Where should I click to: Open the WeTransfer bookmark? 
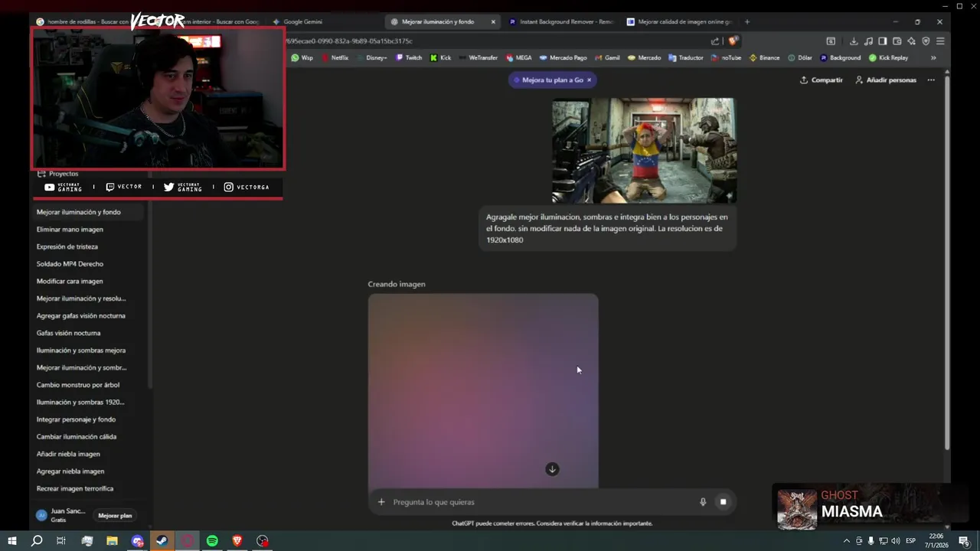coord(479,57)
